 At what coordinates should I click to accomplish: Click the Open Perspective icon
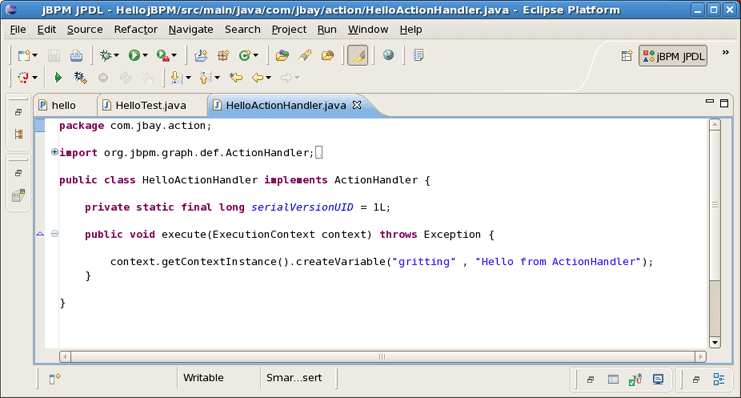tap(626, 56)
